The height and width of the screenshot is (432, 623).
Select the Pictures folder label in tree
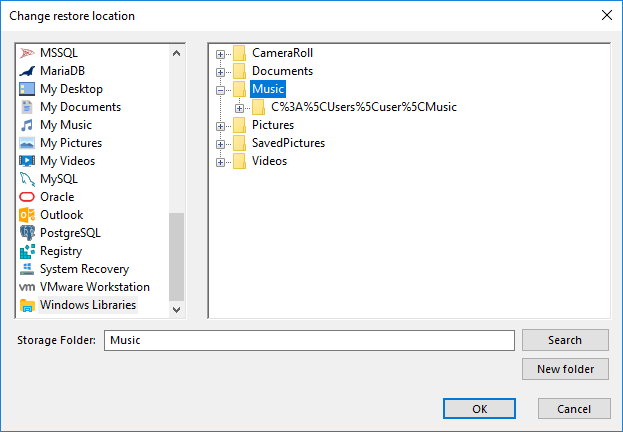click(273, 125)
